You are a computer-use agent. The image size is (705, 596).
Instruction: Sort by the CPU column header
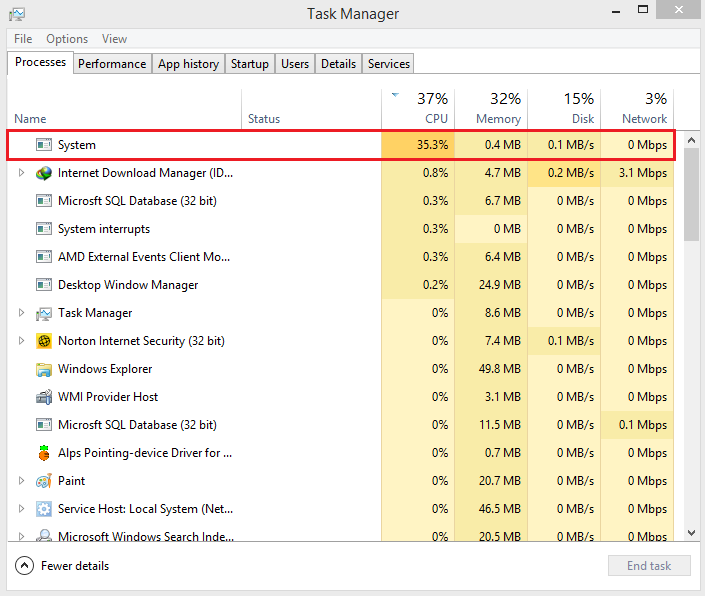418,109
